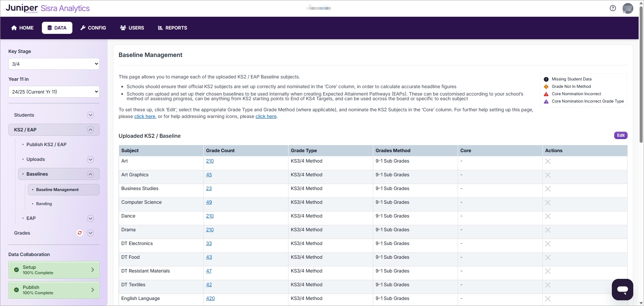Open the Art grade count link 210
Image resolution: width=644 pixels, height=306 pixels.
click(210, 161)
